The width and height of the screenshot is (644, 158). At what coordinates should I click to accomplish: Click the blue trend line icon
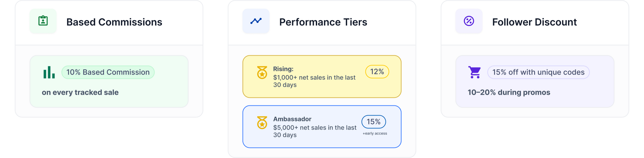click(256, 21)
